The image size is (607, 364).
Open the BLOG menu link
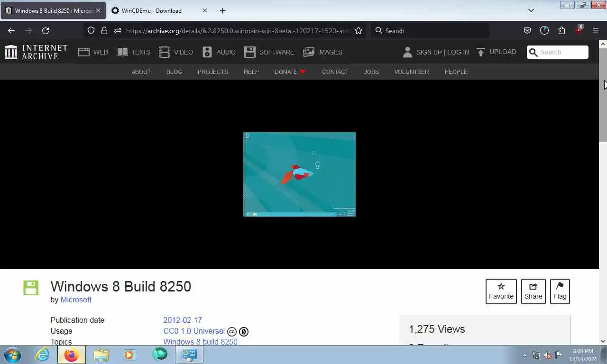pos(174,72)
